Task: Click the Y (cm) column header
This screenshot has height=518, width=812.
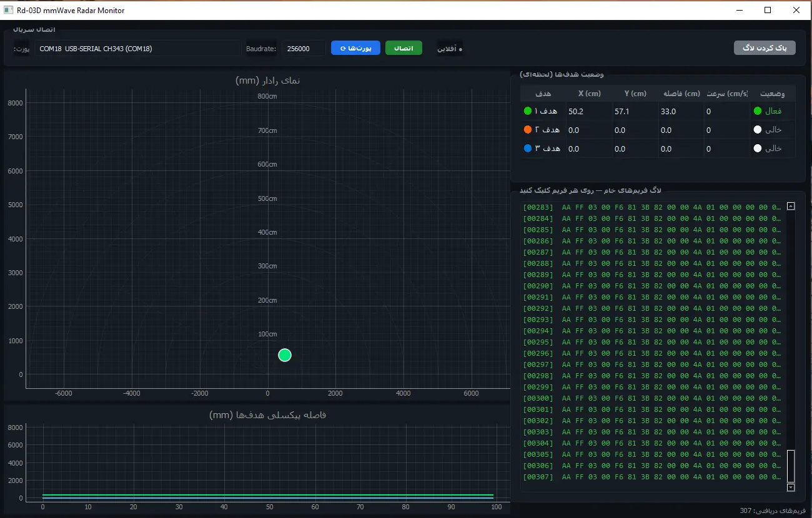Action: [635, 94]
